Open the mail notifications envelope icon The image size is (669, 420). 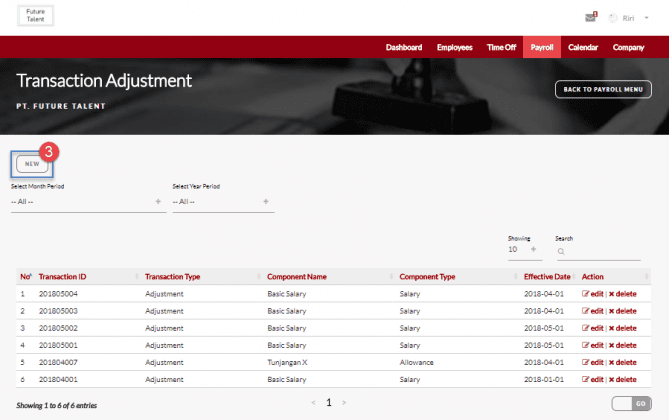pos(591,17)
